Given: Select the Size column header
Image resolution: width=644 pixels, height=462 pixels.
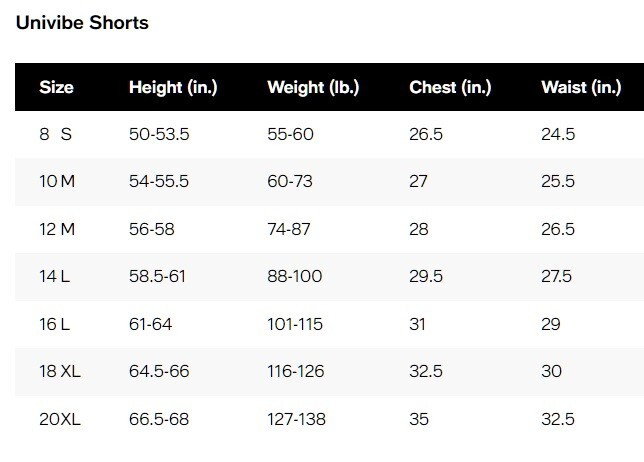Looking at the screenshot, I should coord(56,87).
